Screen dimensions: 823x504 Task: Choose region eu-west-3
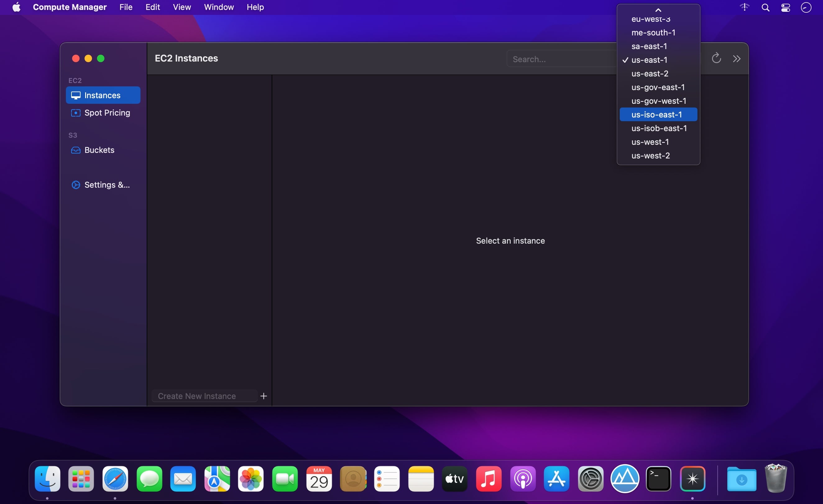click(658, 19)
